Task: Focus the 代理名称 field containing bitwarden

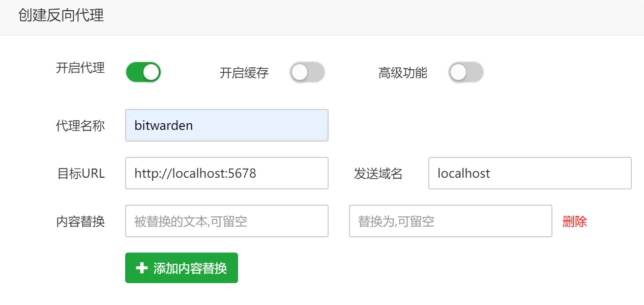Action: [x=226, y=125]
